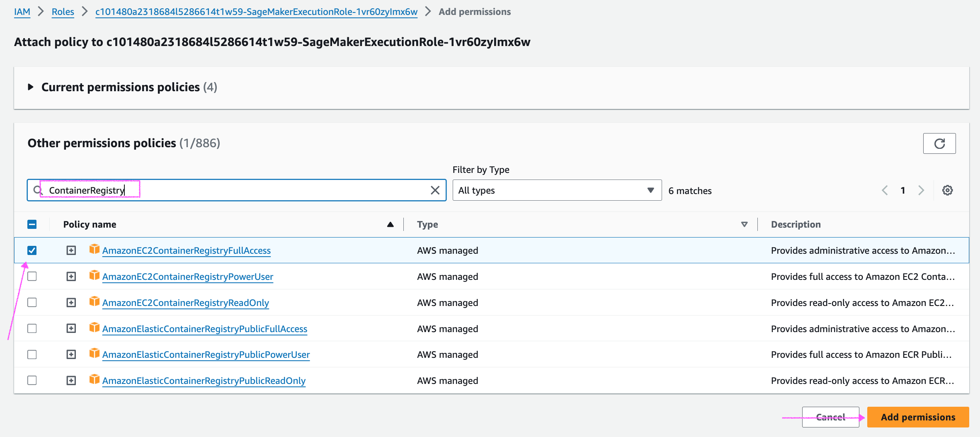
Task: Toggle the select-all policies header checkbox
Action: [32, 224]
